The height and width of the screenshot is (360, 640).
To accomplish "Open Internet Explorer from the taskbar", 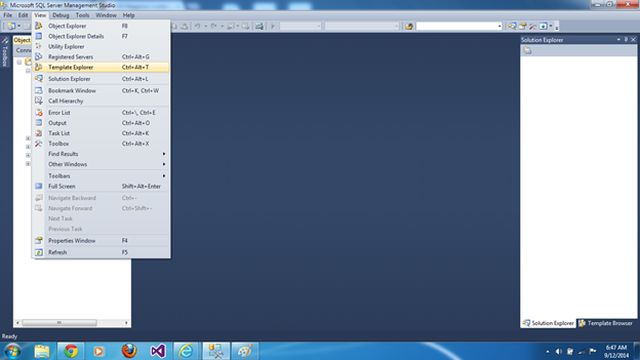I will [186, 351].
